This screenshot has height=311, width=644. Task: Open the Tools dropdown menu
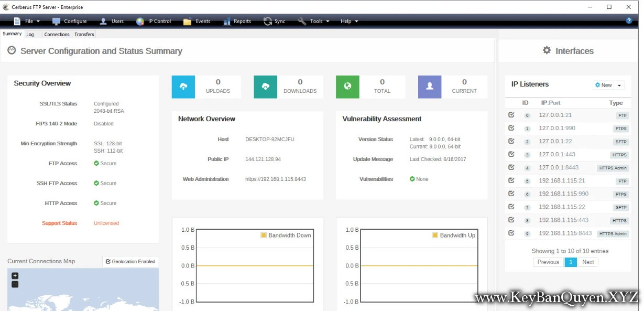click(313, 21)
